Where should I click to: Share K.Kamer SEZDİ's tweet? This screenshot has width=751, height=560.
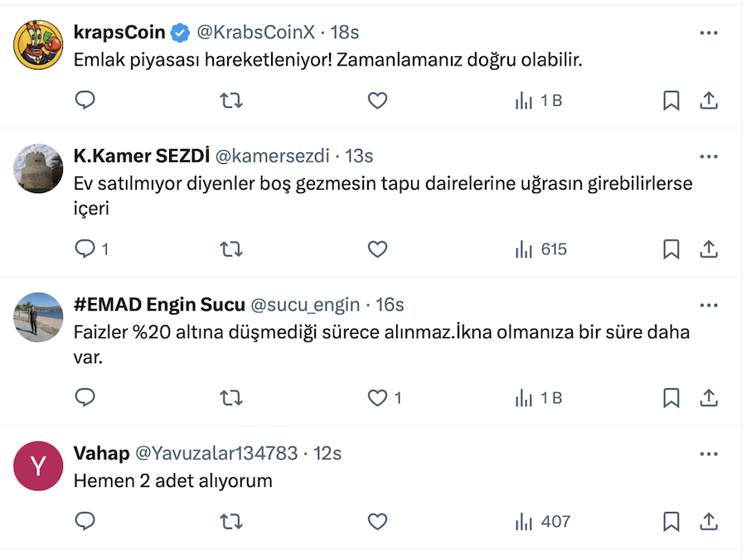(x=709, y=249)
